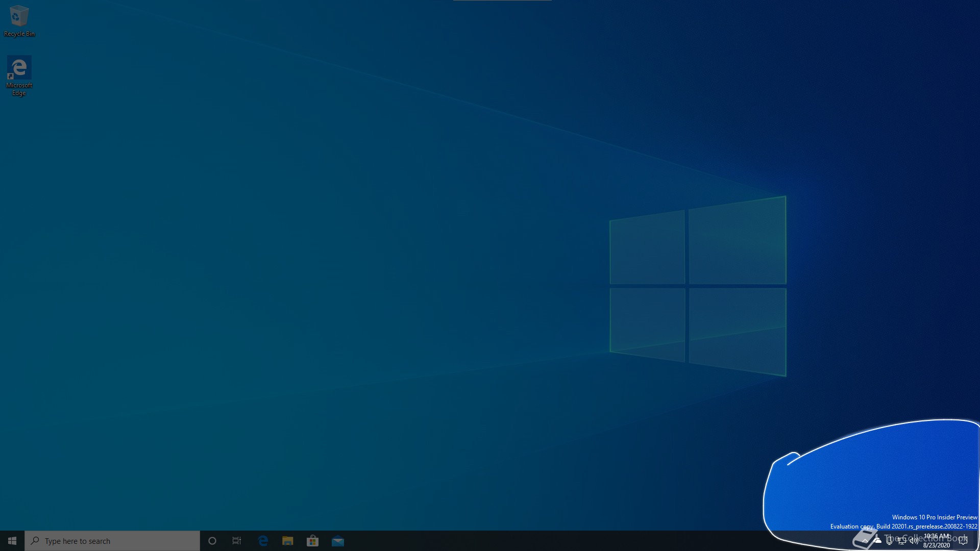Click the 'Type here to search' box

tap(112, 541)
